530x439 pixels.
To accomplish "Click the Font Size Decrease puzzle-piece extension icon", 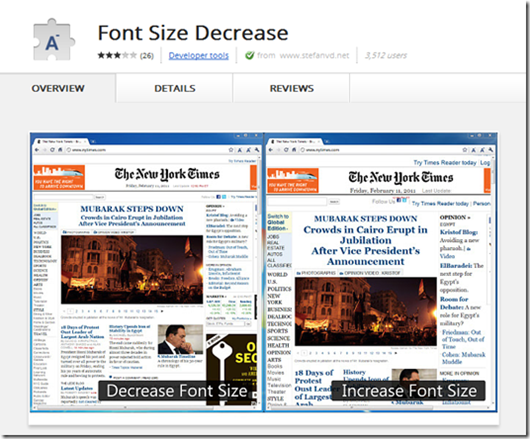I will [53, 40].
